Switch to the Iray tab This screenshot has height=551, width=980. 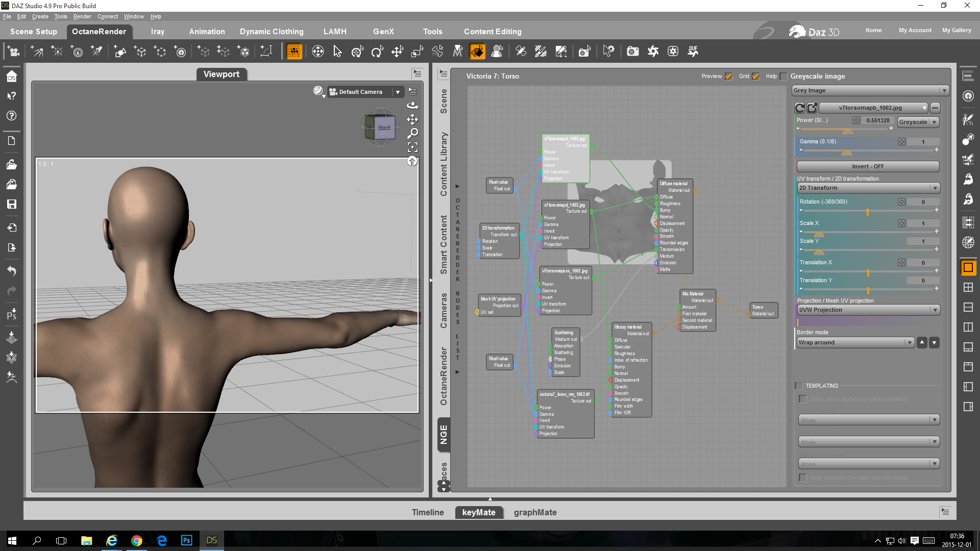pyautogui.click(x=157, y=32)
